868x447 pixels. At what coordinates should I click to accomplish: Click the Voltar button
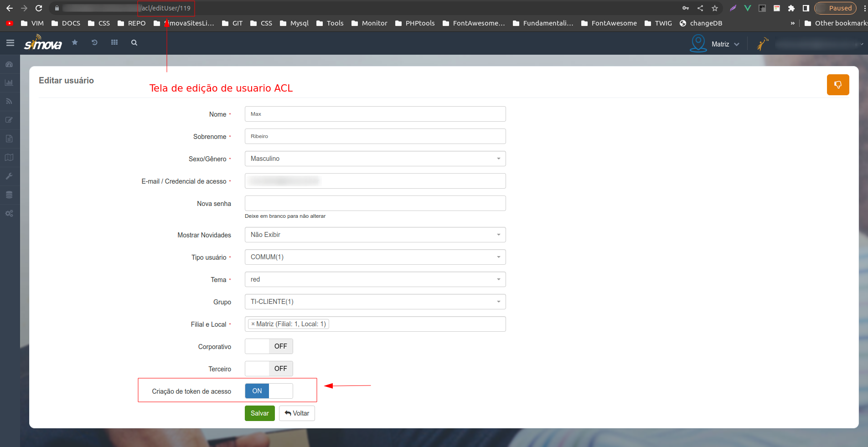(x=297, y=413)
